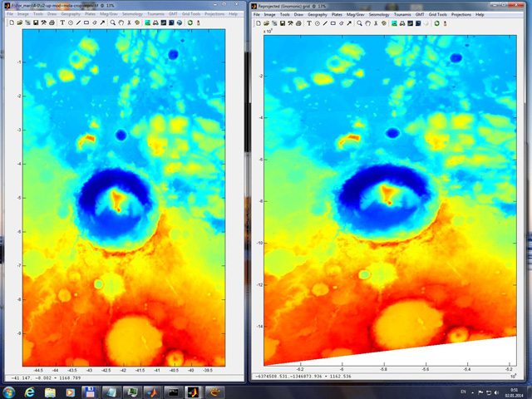Image resolution: width=532 pixels, height=399 pixels.
Task: Activate Zoom magnifier in left window toolbar
Action: click(113, 22)
